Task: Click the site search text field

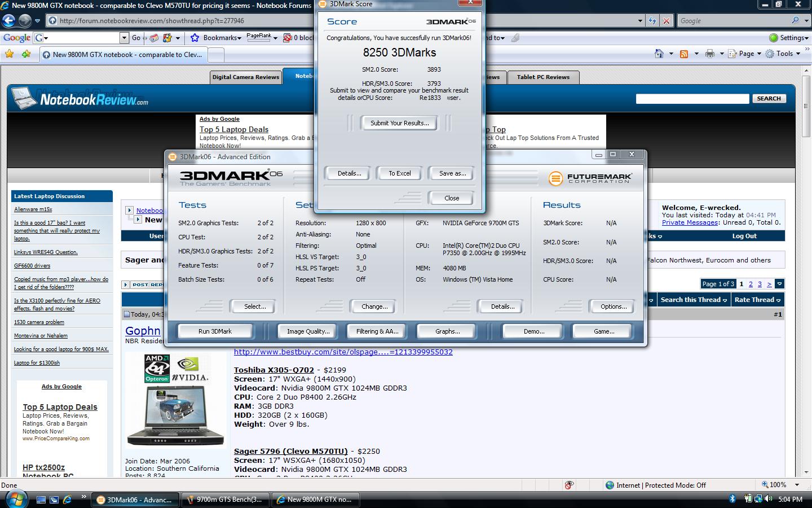Action: click(x=692, y=99)
